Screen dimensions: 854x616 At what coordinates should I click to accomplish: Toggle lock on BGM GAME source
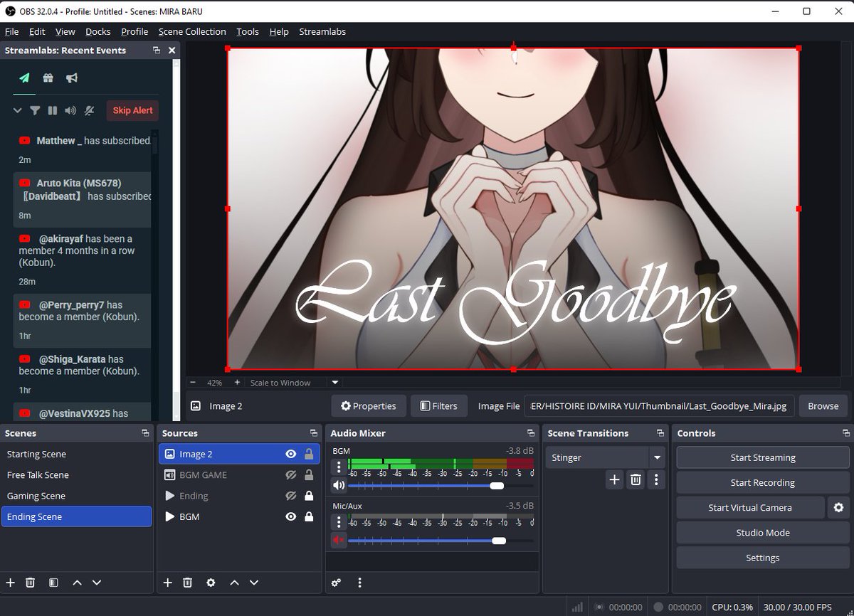click(x=309, y=474)
